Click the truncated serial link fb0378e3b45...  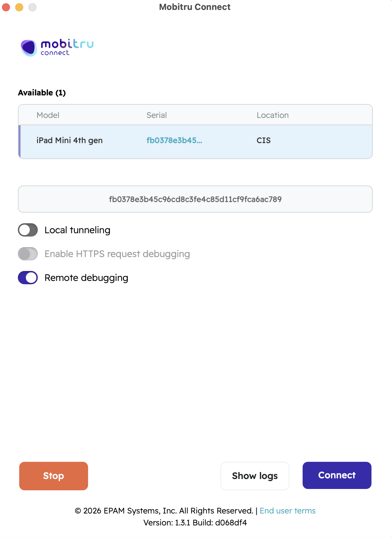[174, 140]
